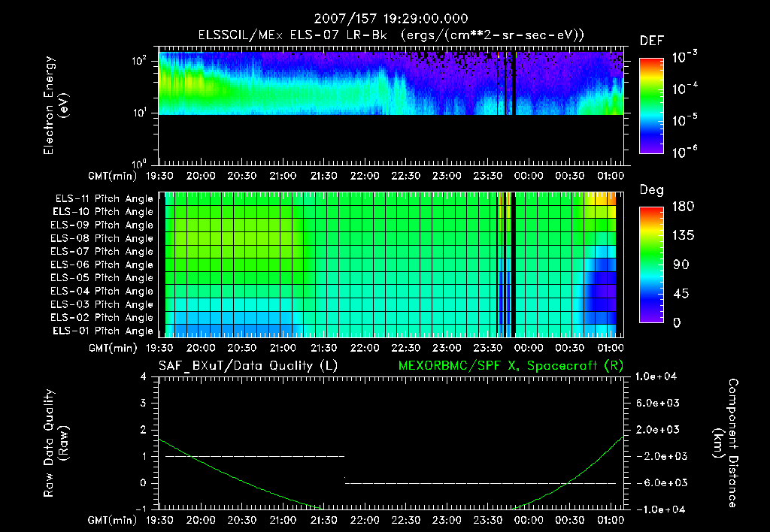Select the plot timestamp 2007/157 19:29:00.000
The image size is (770, 532).
(x=391, y=19)
